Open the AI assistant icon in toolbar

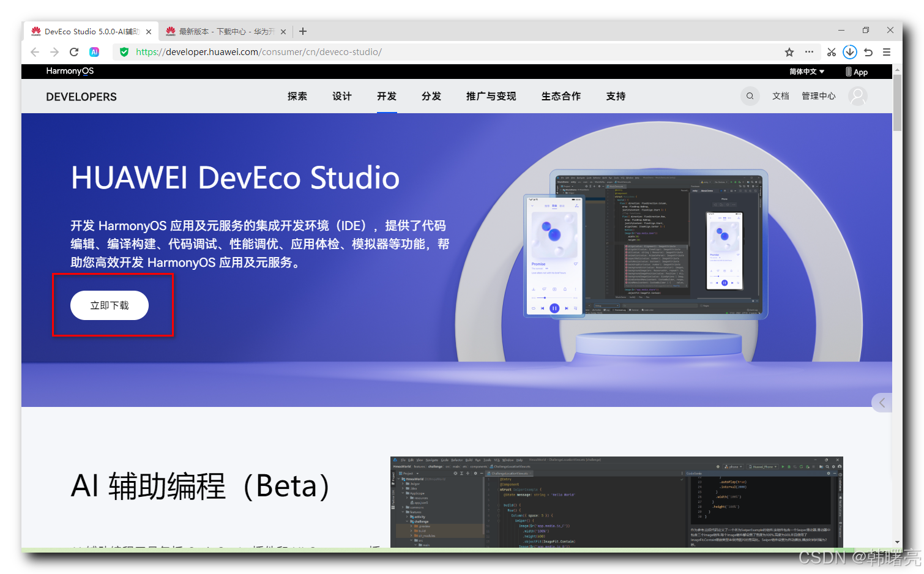[94, 52]
